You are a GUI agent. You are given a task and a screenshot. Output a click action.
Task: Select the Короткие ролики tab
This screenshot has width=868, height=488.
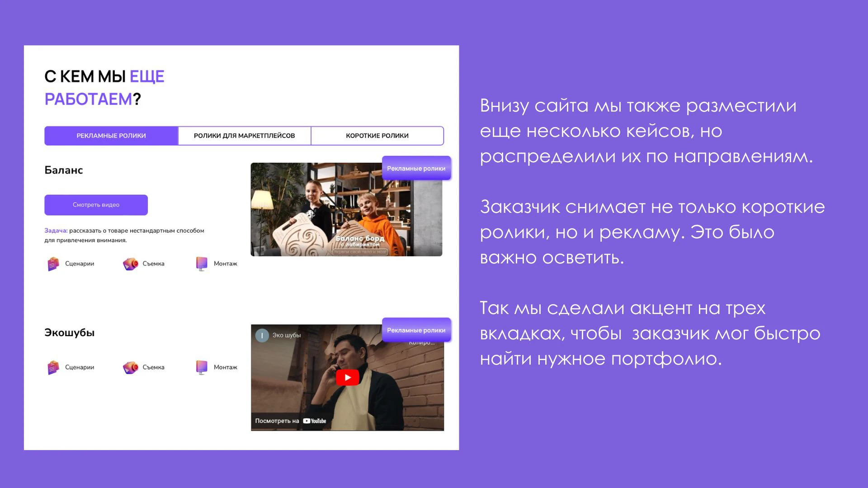(x=377, y=135)
